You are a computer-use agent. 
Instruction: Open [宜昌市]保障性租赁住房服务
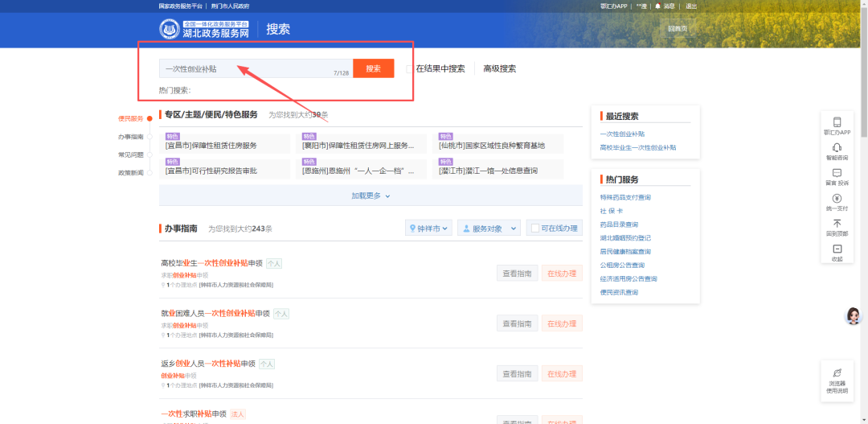tap(211, 146)
